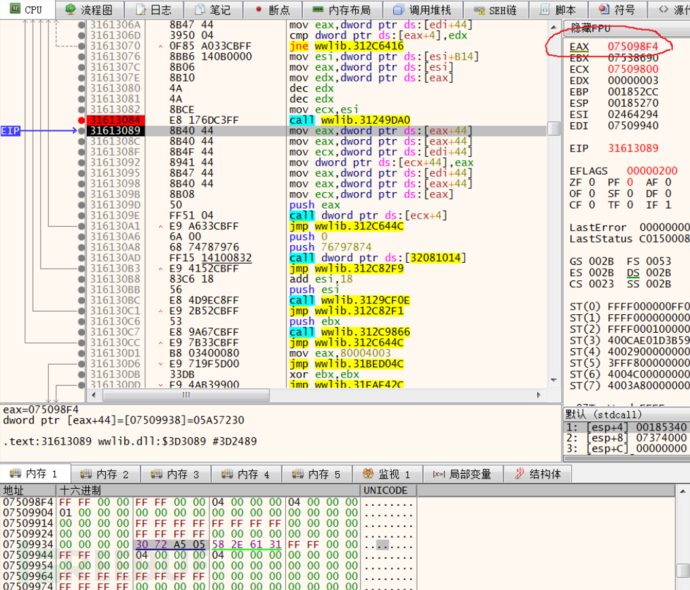The width and height of the screenshot is (690, 590).
Task: Toggle the ZF flag value
Action: tap(590, 184)
